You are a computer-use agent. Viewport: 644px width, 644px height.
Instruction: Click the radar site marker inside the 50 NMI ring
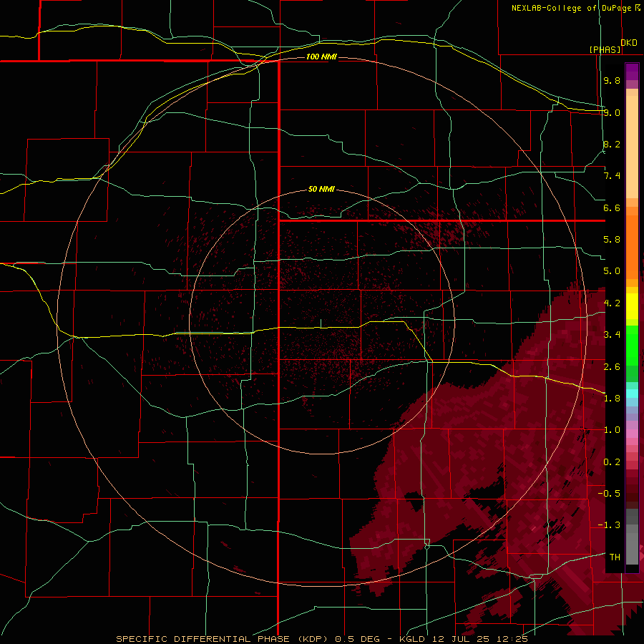pos(321,323)
